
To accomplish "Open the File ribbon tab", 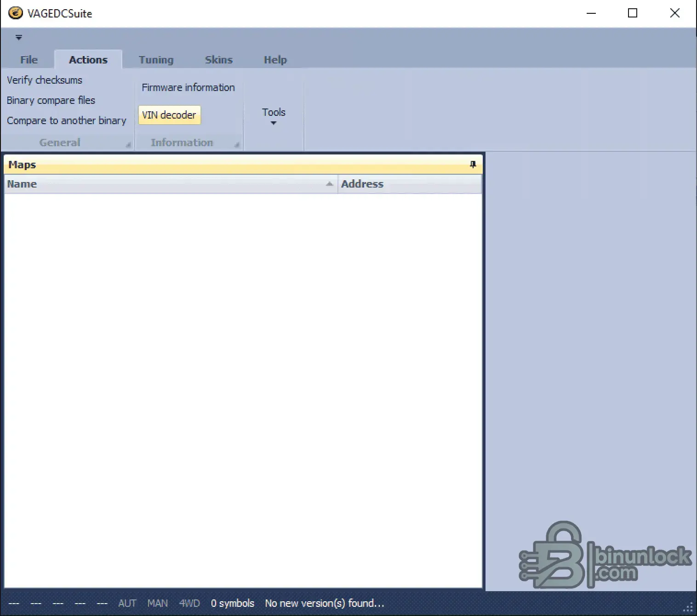I will 29,60.
